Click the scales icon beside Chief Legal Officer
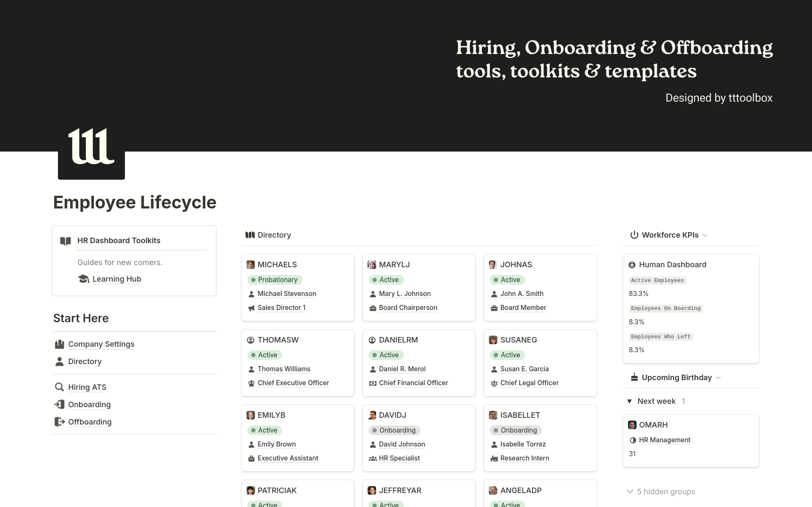The width and height of the screenshot is (812, 507). (494, 384)
